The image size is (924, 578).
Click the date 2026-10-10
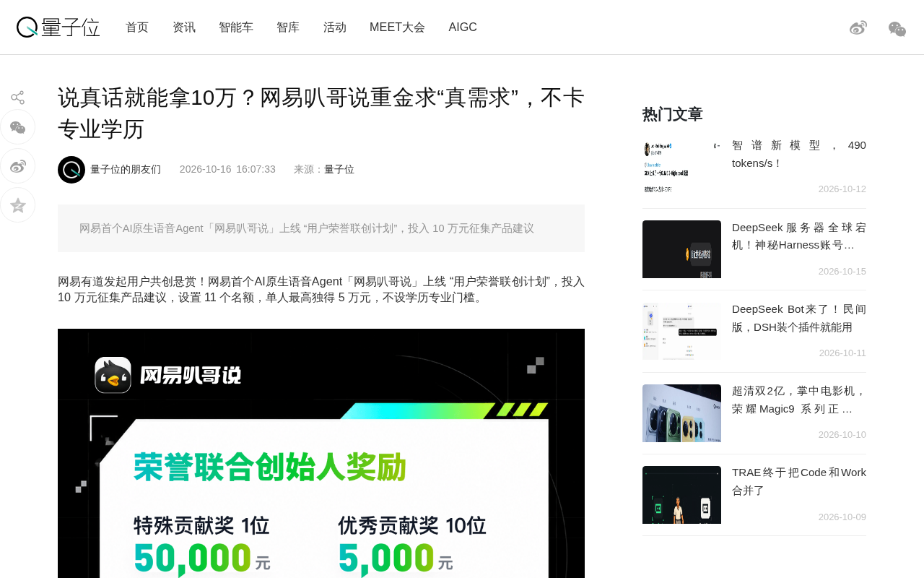(842, 435)
